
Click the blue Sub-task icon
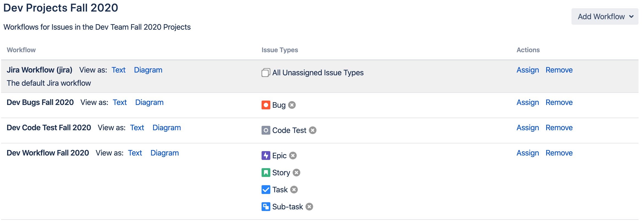[266, 207]
